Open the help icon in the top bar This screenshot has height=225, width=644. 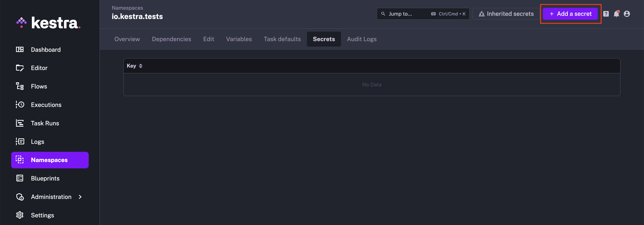[x=606, y=14]
